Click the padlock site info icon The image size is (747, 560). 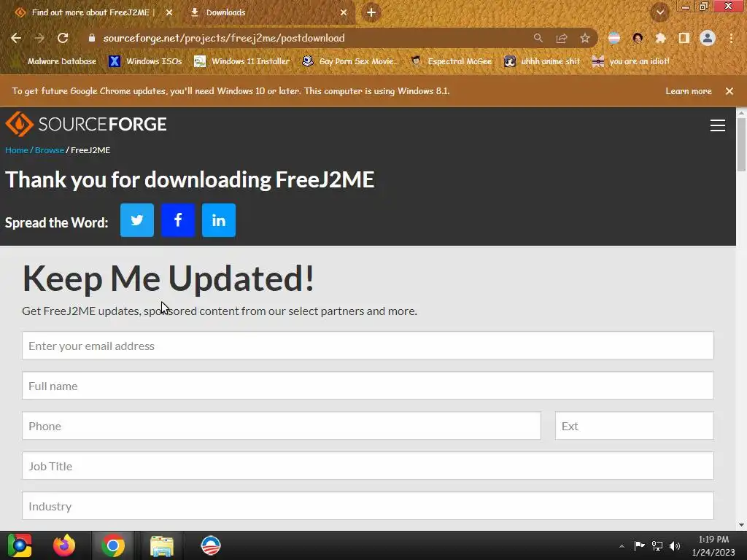(x=92, y=38)
